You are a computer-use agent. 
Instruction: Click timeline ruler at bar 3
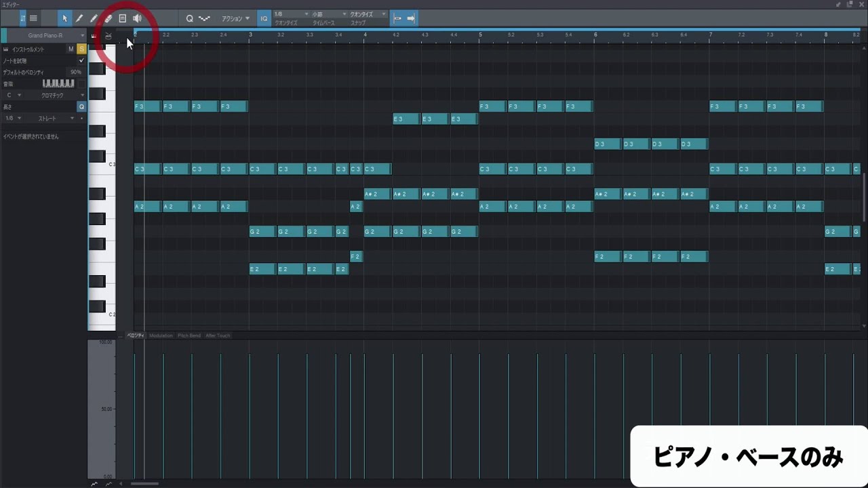click(250, 37)
